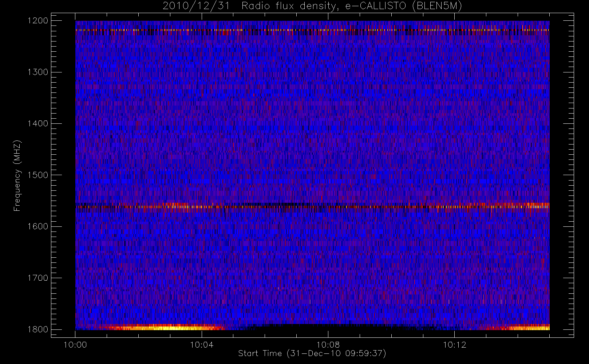
Task: Click the 1500 frequency tick label
Action: pos(38,175)
